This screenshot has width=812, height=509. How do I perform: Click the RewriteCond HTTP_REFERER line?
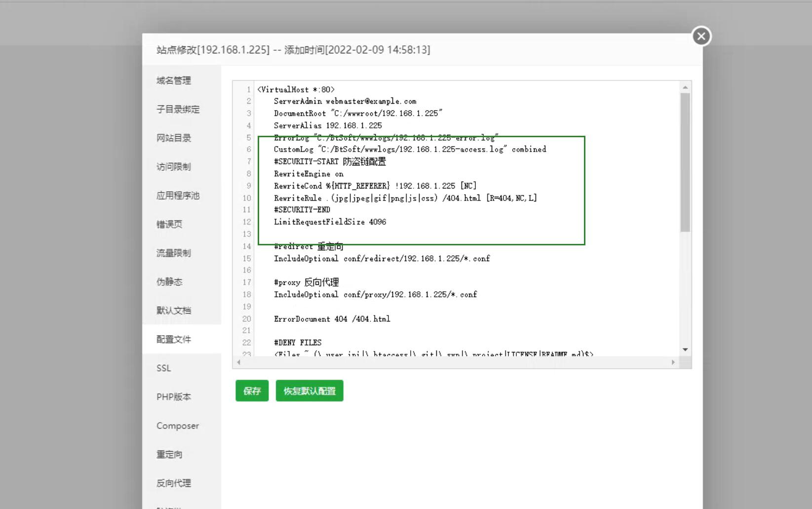[x=375, y=186]
